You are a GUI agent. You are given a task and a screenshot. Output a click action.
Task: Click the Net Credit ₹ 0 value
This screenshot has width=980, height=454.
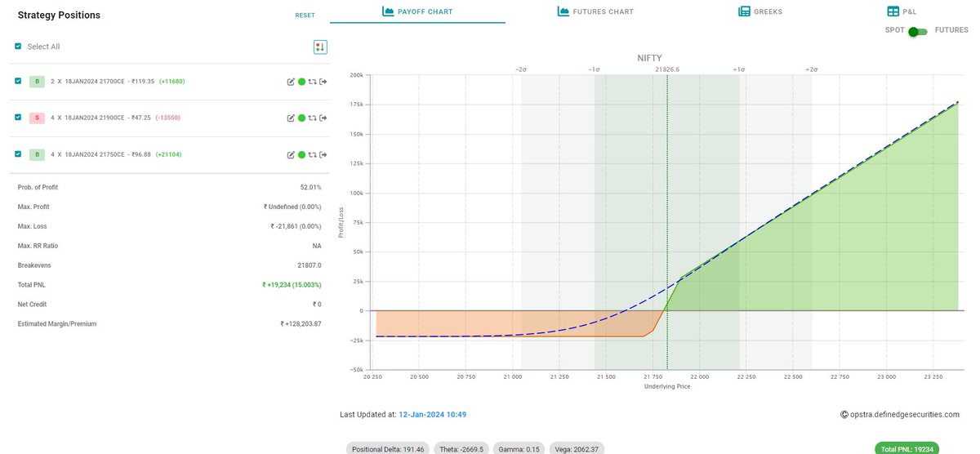[x=317, y=305]
